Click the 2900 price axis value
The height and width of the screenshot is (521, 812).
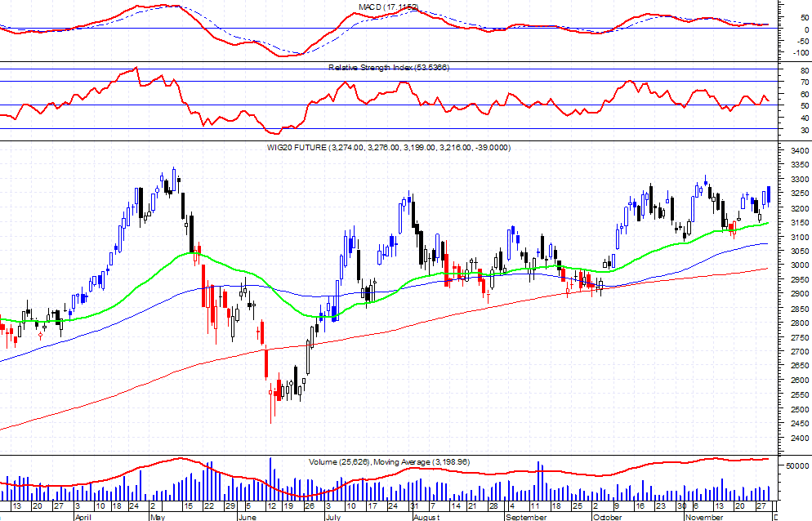tap(800, 294)
